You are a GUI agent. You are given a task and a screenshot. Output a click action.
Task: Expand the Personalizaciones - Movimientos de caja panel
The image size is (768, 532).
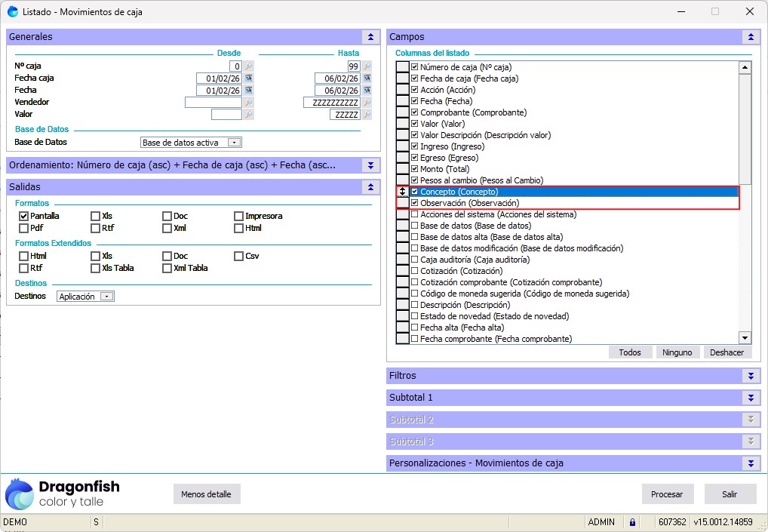click(751, 463)
